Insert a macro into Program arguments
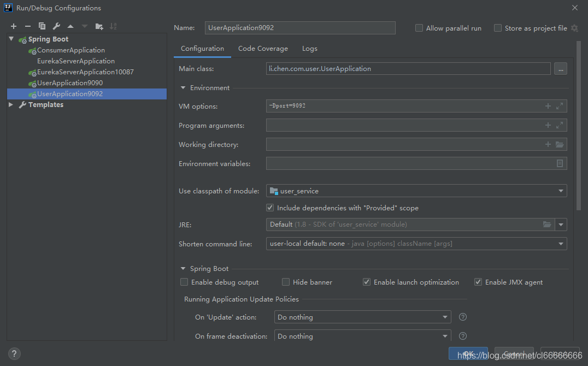The height and width of the screenshot is (366, 588). (x=548, y=125)
